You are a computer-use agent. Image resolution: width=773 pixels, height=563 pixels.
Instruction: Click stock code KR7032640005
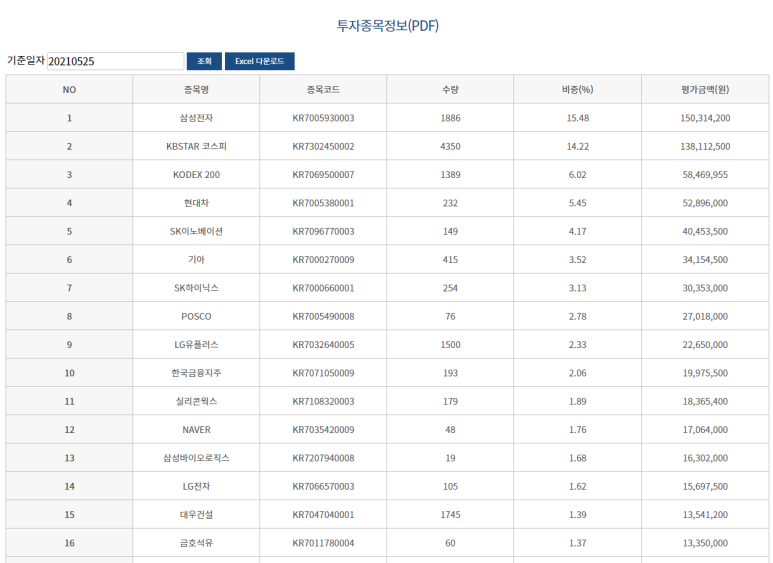tap(323, 345)
